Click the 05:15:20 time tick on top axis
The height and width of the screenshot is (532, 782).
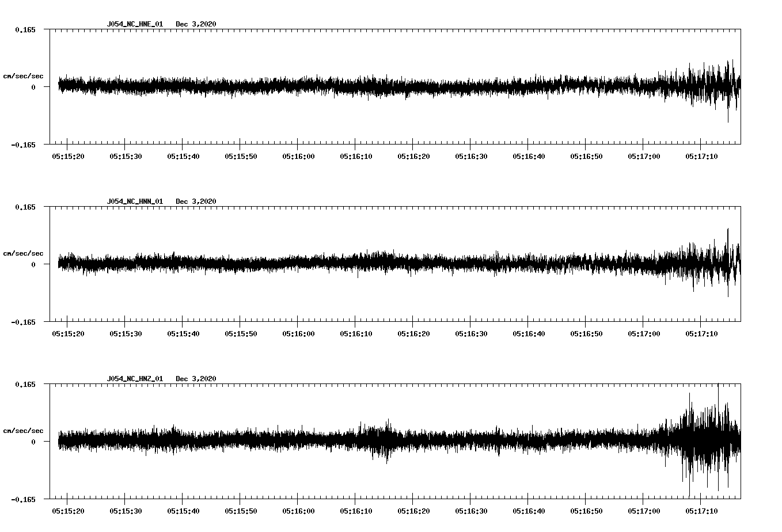click(x=67, y=154)
